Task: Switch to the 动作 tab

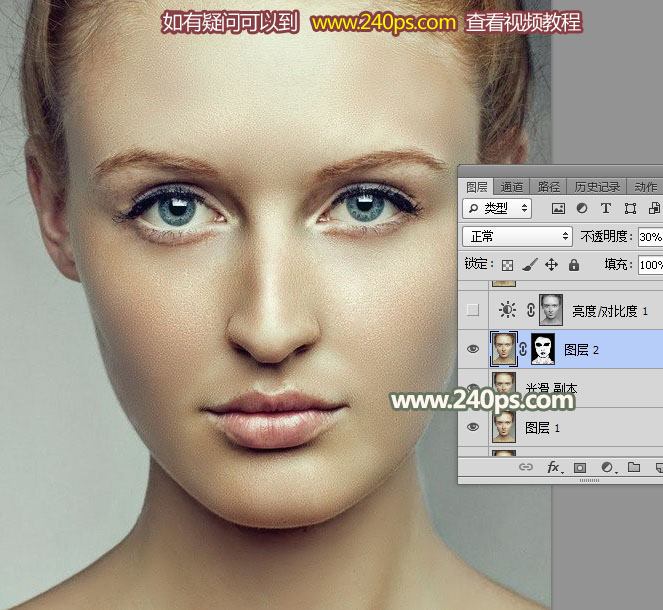Action: click(645, 187)
